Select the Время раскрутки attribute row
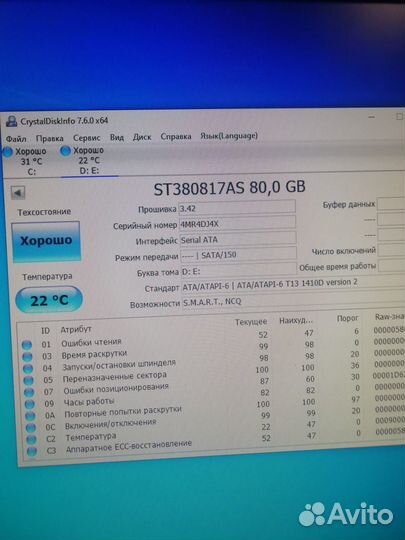 coord(214,350)
